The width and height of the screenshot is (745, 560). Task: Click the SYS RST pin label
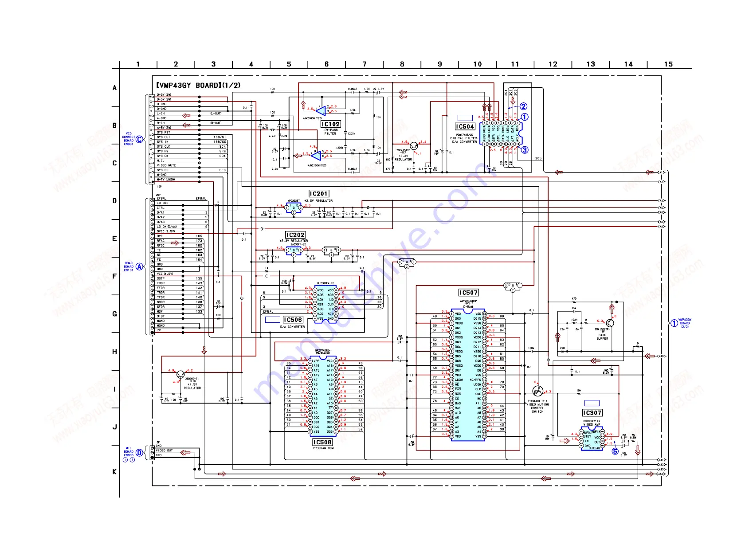point(163,132)
